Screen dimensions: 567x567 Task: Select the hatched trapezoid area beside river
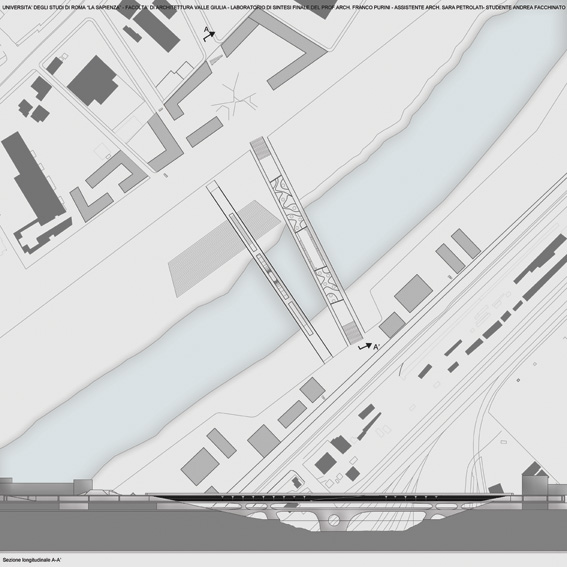(224, 249)
